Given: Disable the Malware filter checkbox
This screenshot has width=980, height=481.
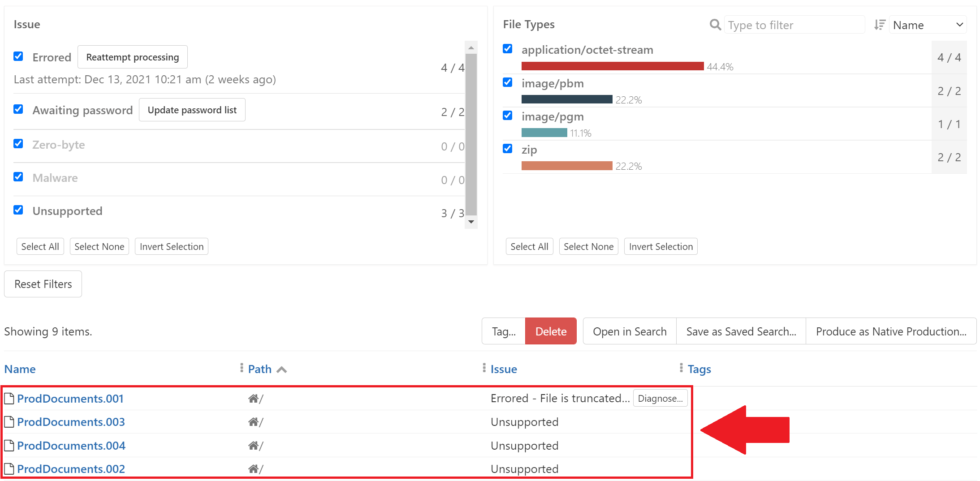Looking at the screenshot, I should tap(18, 176).
